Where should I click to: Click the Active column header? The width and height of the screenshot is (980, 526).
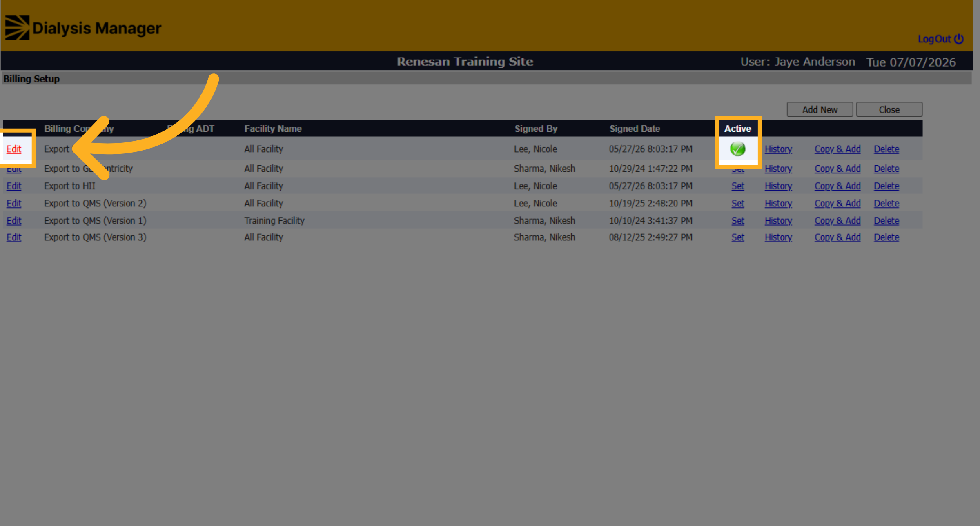[737, 129]
